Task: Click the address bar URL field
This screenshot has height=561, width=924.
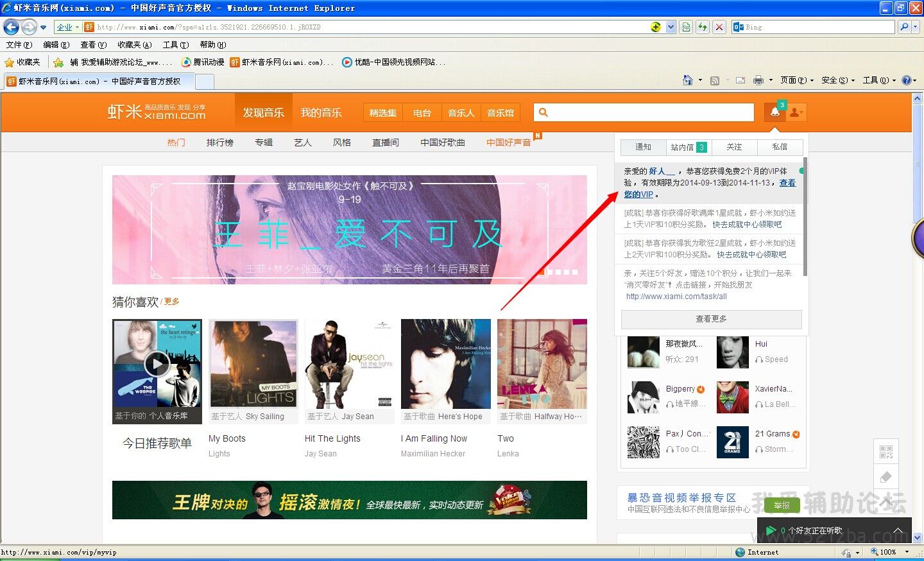Action: (x=366, y=27)
